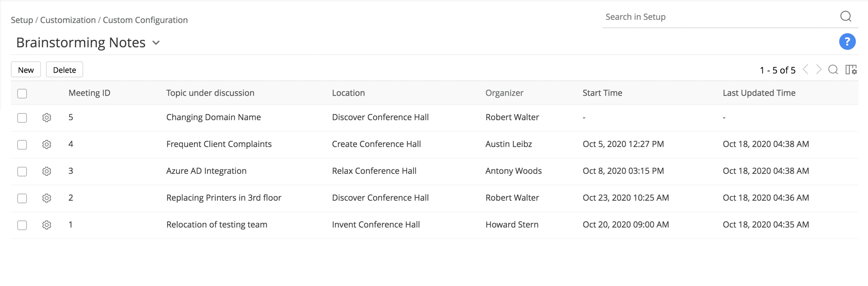Viewport: 868px width, 286px height.
Task: Toggle the select-all checkbox in table header
Action: point(22,93)
